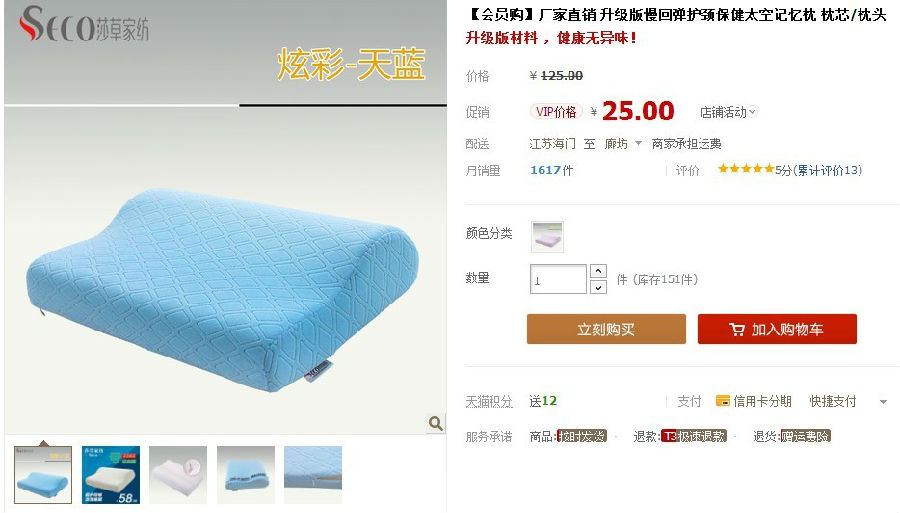
Task: Click the 按时发货 on-time shipping badge
Action: click(581, 436)
